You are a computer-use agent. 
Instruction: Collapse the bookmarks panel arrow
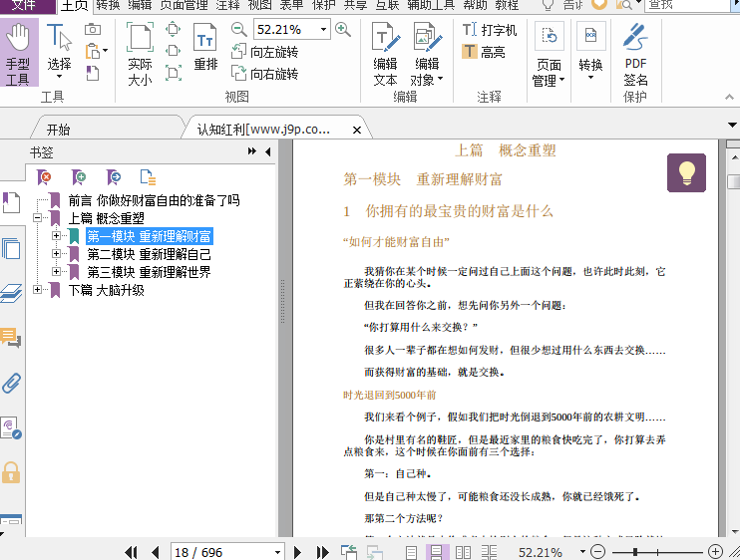[268, 151]
